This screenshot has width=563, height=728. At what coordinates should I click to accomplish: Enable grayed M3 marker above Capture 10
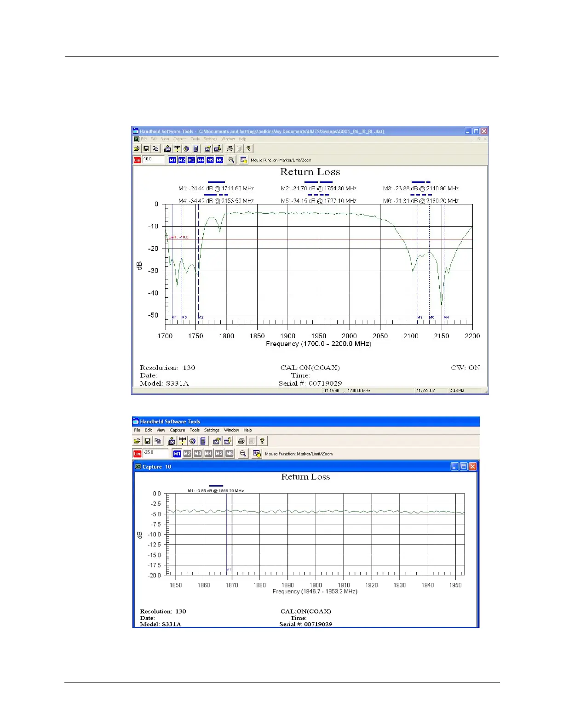tap(198, 454)
